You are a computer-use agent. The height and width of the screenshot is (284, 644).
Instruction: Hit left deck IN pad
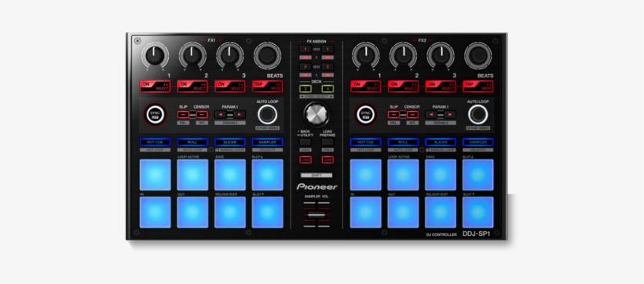[x=156, y=212]
